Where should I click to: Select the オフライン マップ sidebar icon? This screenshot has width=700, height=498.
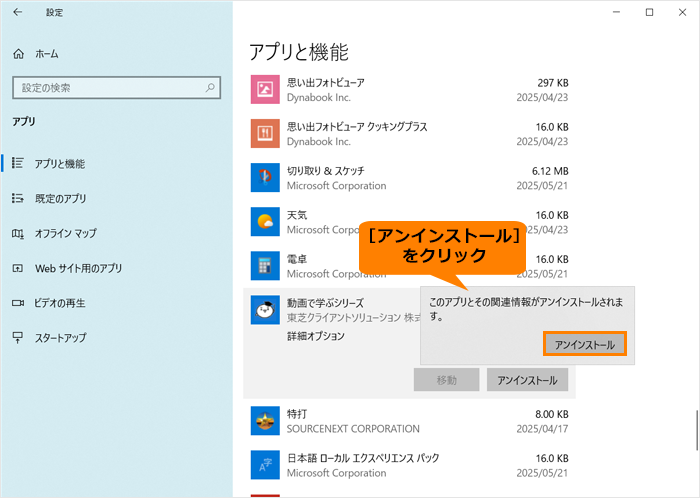point(18,233)
